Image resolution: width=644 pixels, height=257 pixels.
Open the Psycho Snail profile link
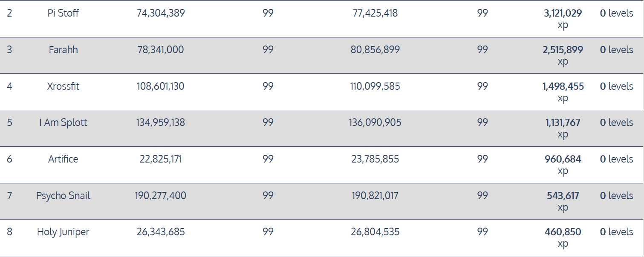tap(63, 196)
